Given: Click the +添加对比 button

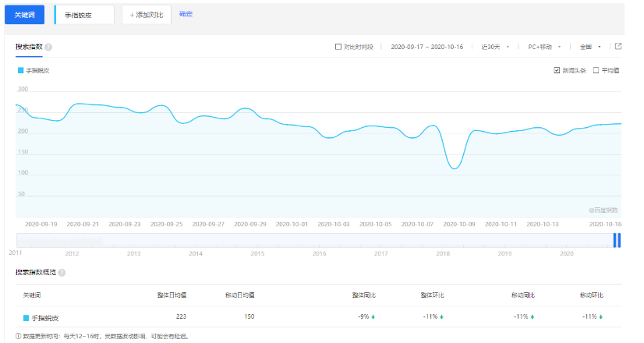Looking at the screenshot, I should tap(147, 15).
